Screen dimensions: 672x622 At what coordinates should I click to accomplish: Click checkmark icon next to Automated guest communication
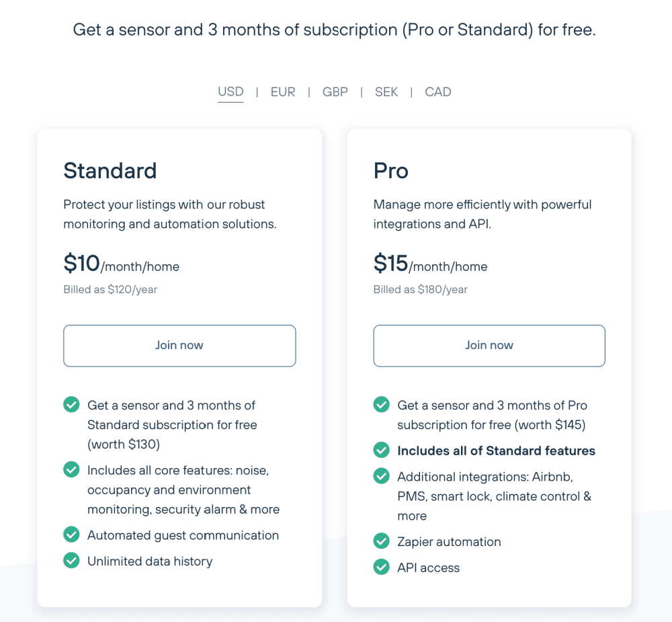(71, 535)
